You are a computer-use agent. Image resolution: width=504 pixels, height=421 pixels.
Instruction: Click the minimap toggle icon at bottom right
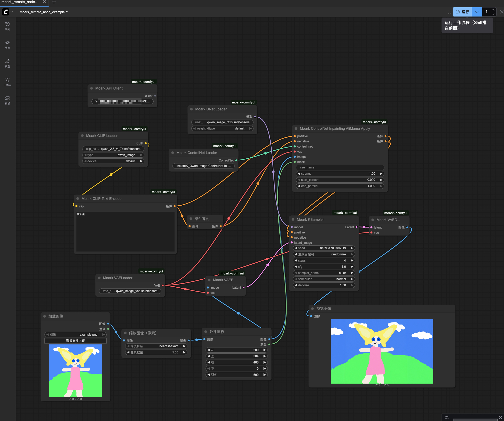pos(446,417)
